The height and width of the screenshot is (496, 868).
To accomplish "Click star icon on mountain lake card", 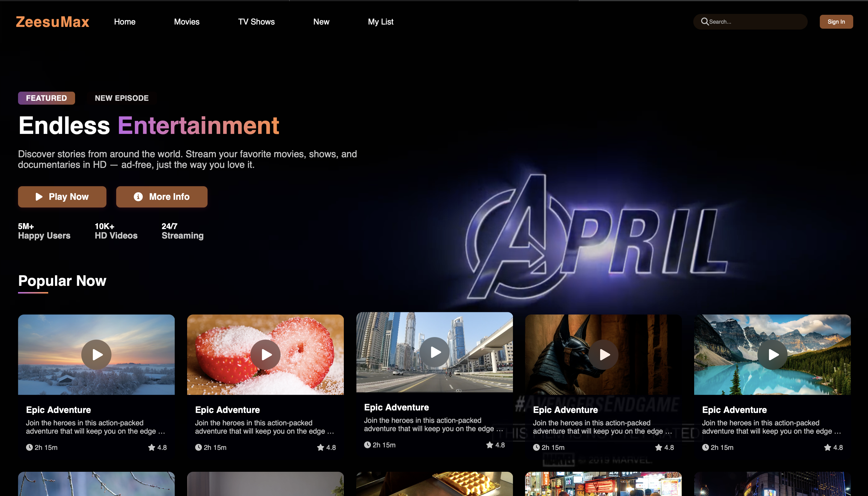I will pyautogui.click(x=827, y=447).
